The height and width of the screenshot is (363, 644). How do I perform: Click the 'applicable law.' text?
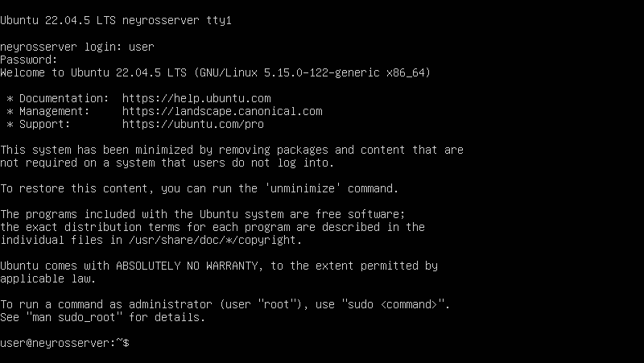coord(48,278)
